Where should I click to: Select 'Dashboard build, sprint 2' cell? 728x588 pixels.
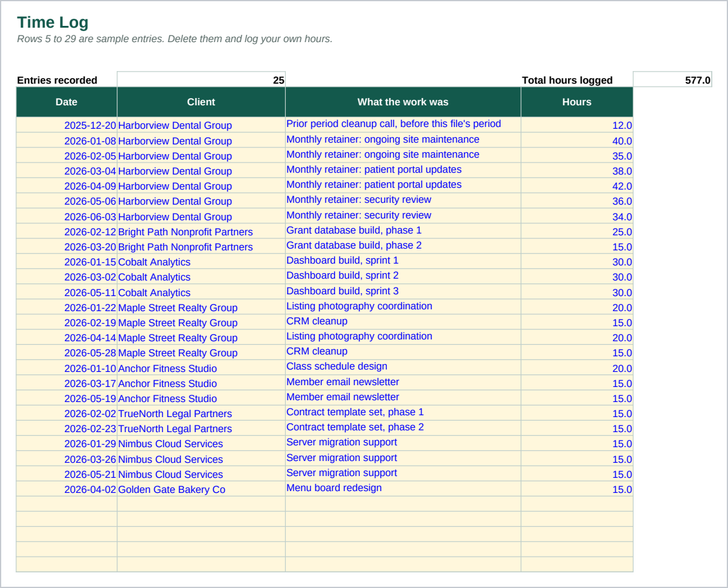403,277
